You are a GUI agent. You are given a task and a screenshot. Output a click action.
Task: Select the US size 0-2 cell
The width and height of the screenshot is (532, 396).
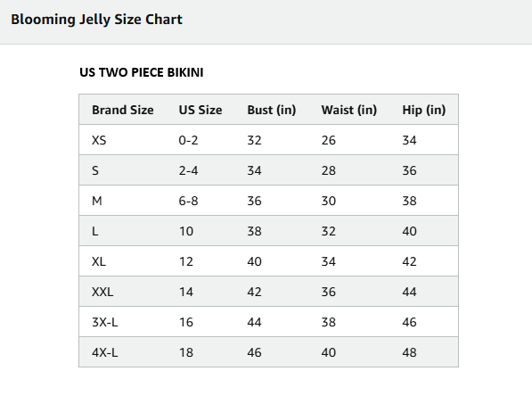click(188, 140)
